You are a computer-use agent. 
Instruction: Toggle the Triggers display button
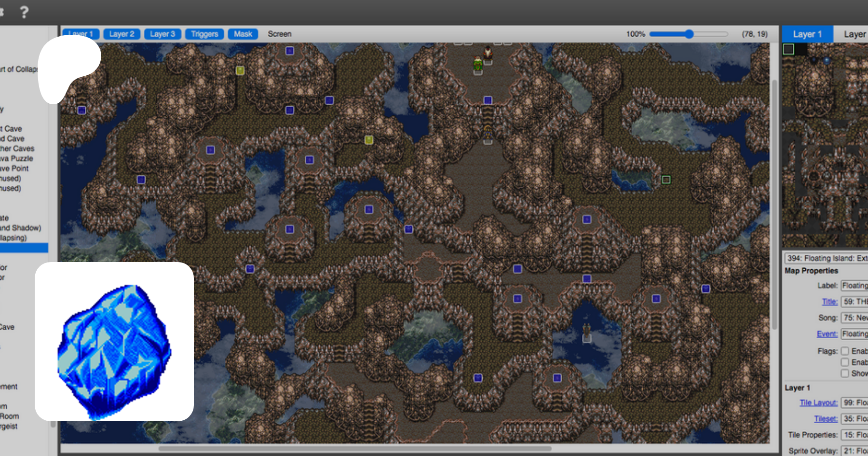click(204, 34)
